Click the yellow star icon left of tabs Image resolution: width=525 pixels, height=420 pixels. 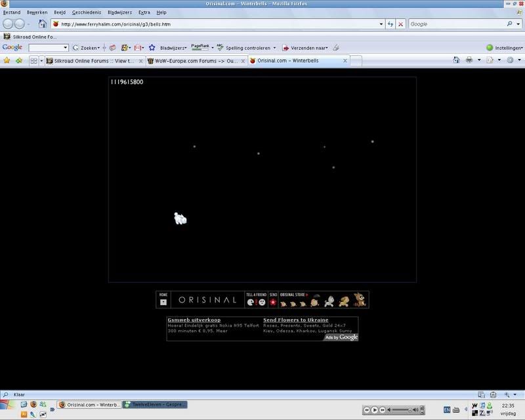click(x=7, y=60)
